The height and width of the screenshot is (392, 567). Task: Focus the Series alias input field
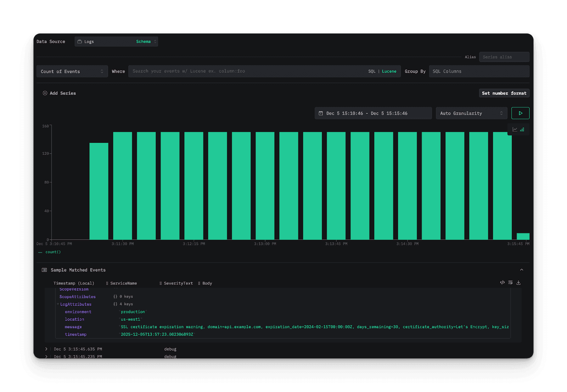pos(504,57)
